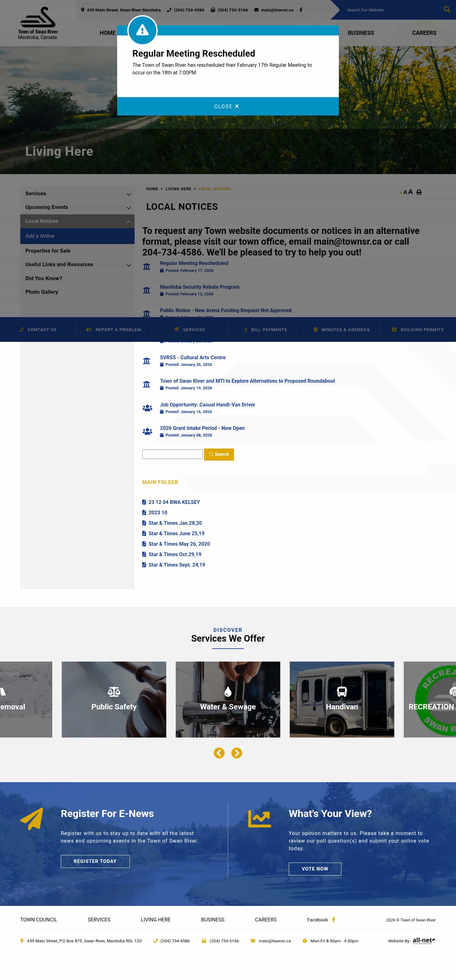Expand the Services sidebar section
This screenshot has width=456, height=980.
click(x=129, y=194)
